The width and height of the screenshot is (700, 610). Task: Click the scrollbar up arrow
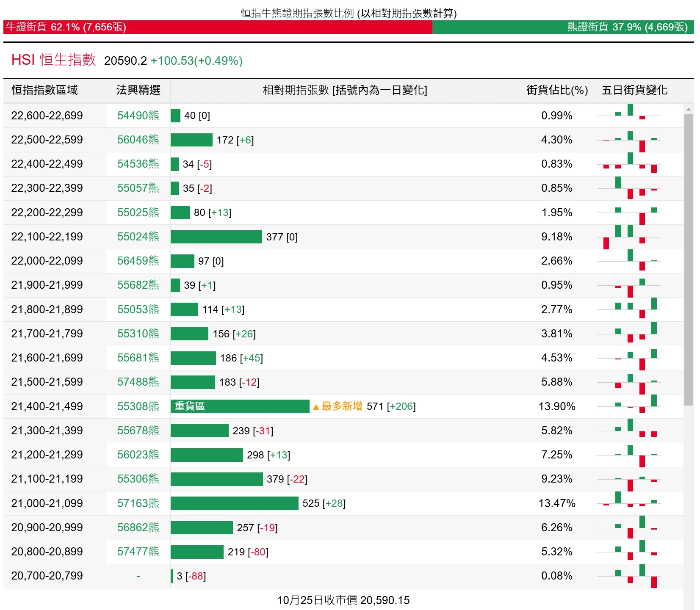point(689,109)
